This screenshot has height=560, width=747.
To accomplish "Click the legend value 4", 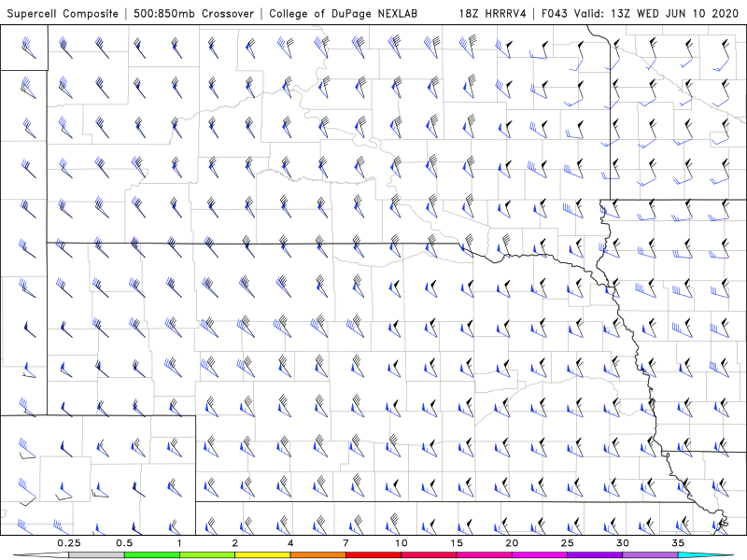I will [x=290, y=543].
